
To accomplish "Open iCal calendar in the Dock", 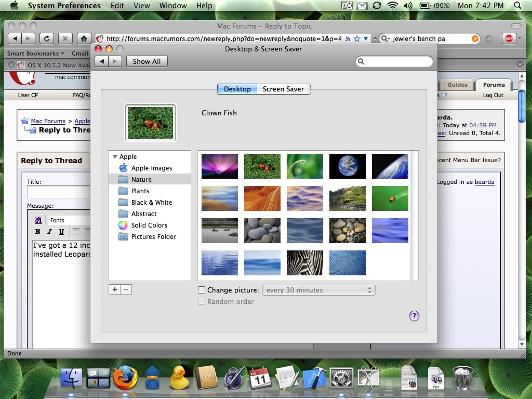I will pyautogui.click(x=260, y=378).
